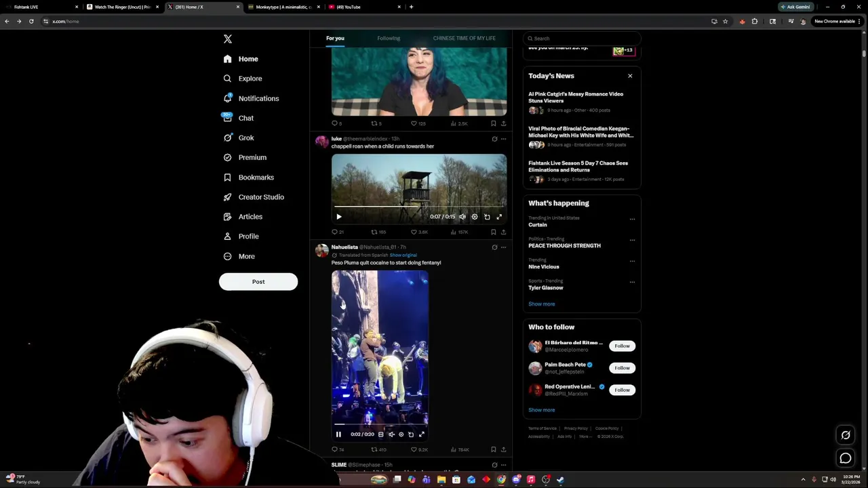Open the Explore page
868x488 pixels.
pyautogui.click(x=242, y=79)
